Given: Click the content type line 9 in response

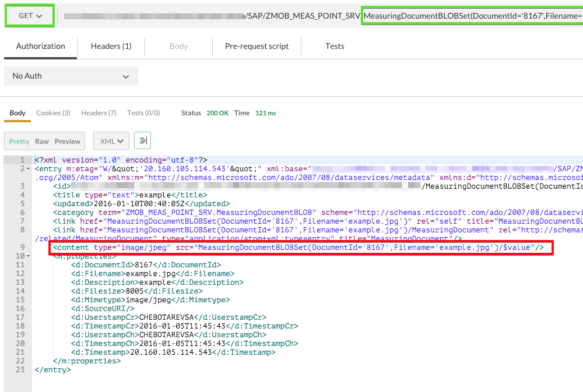Looking at the screenshot, I should coord(298,248).
